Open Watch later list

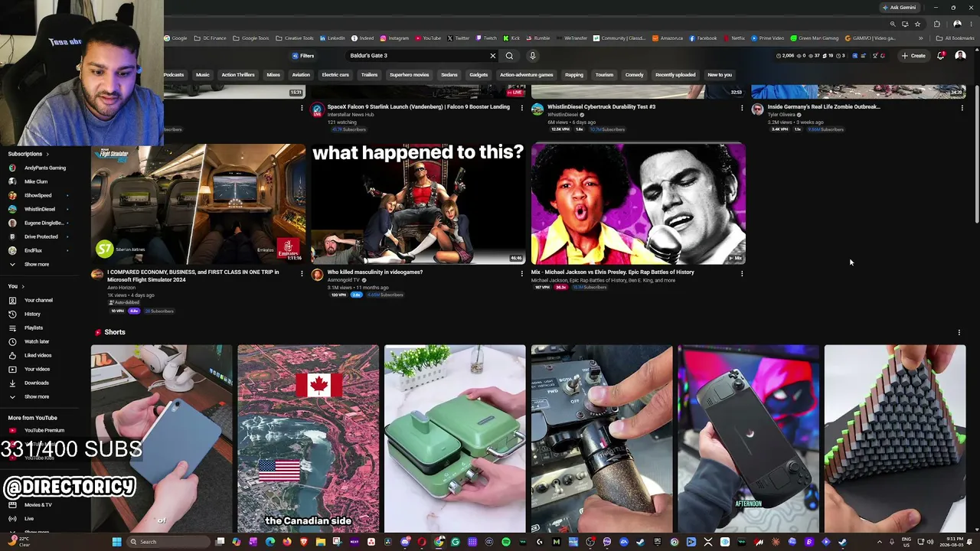coord(37,341)
